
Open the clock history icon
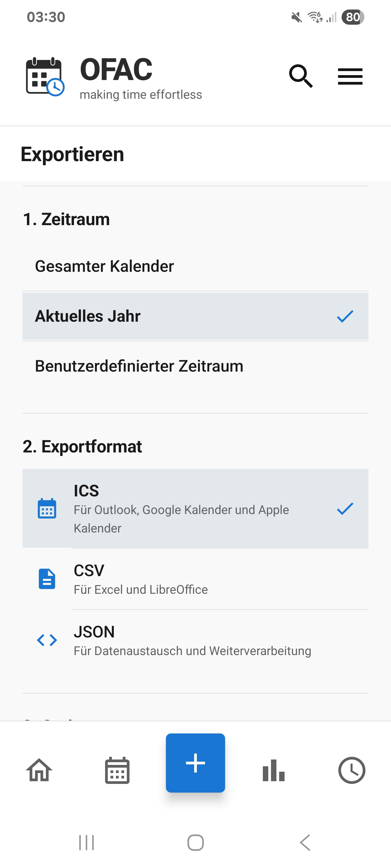click(x=352, y=770)
